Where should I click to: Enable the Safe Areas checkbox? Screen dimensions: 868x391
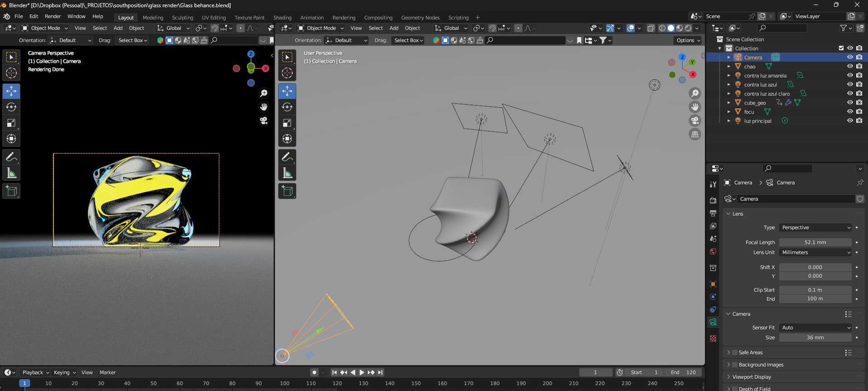(735, 352)
